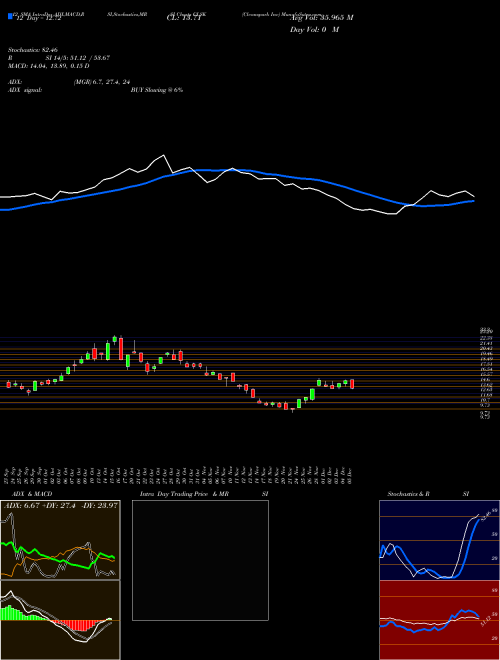Open the blue Stochastics mini chart
Viewport: 500px width, 660px height.
(439, 540)
